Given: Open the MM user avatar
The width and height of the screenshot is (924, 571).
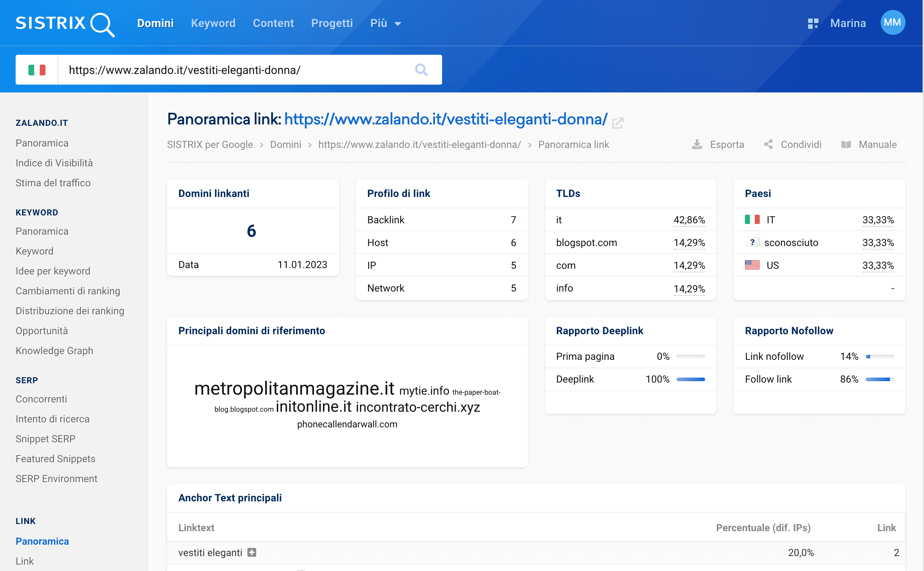Looking at the screenshot, I should pyautogui.click(x=892, y=23).
